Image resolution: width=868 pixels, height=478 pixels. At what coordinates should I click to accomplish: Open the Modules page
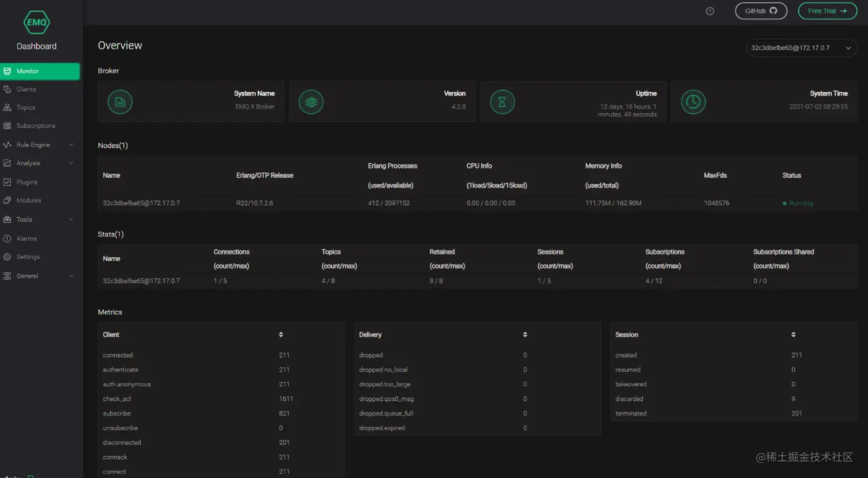(29, 200)
